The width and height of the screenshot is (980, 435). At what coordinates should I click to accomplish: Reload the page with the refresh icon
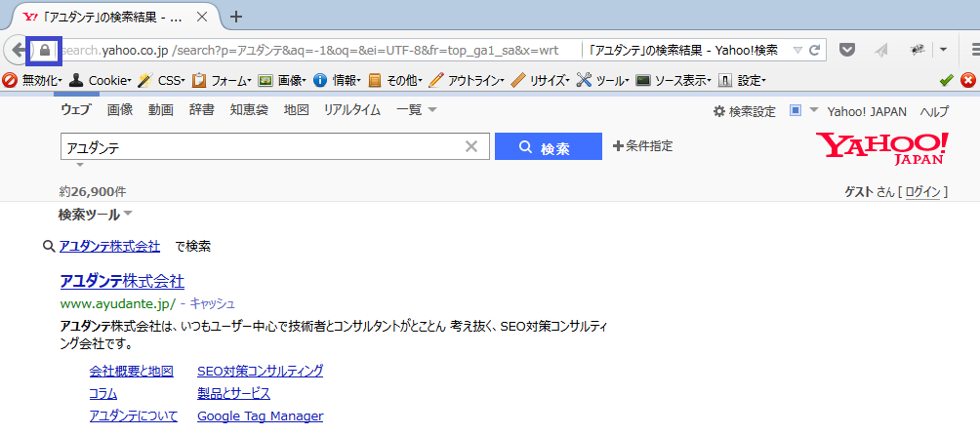click(814, 51)
